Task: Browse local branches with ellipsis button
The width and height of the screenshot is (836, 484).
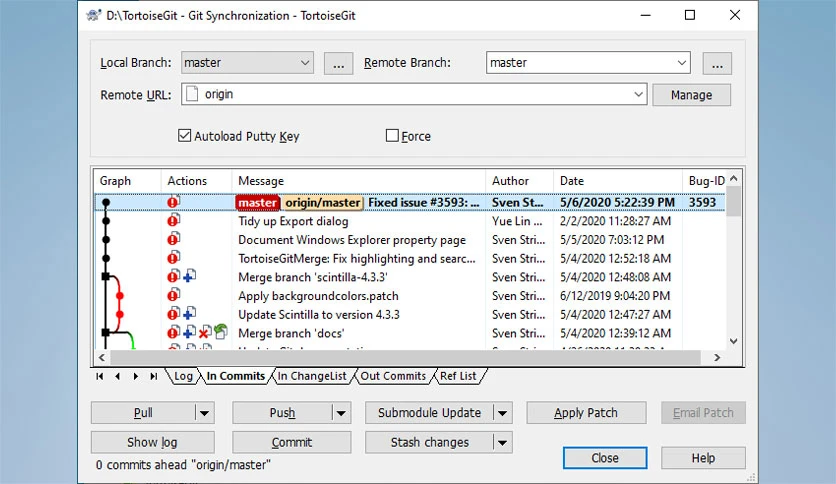Action: 339,63
